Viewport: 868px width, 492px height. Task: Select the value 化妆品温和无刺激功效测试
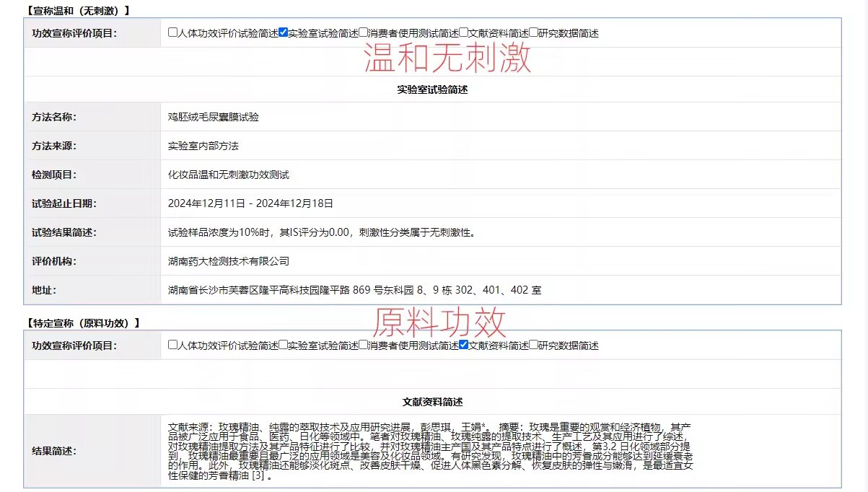coord(229,175)
